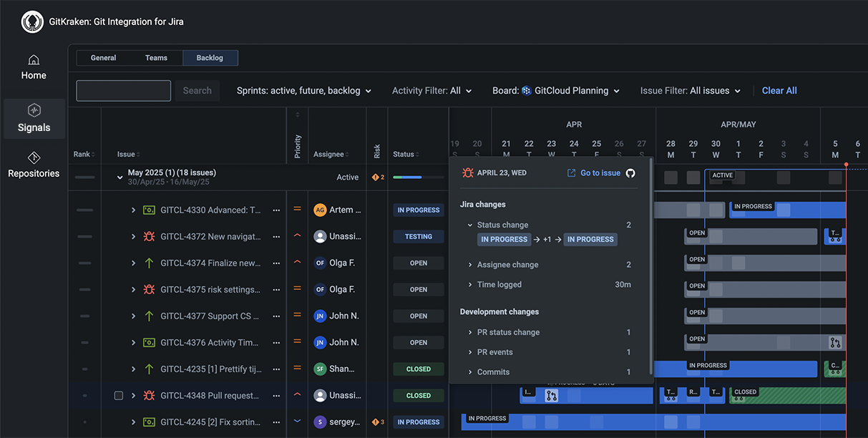This screenshot has height=438, width=868.
Task: Expand PR events in the popup
Action: coord(470,352)
